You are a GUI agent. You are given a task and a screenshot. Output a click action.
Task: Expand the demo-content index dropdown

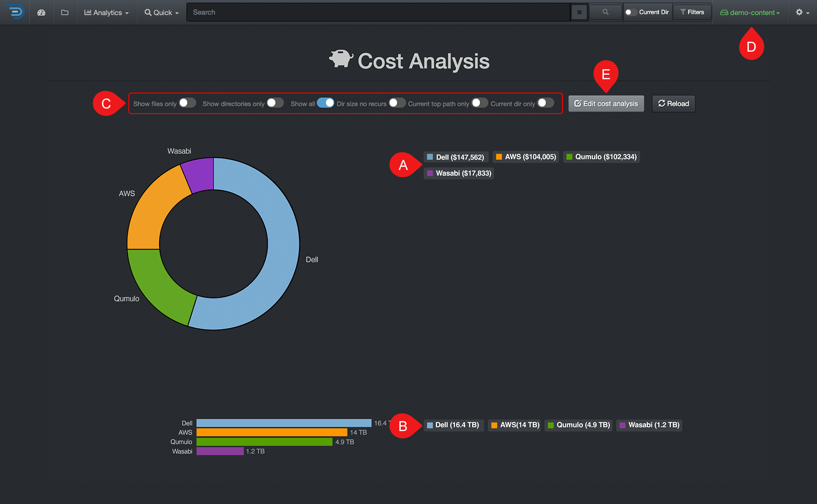[x=751, y=12]
